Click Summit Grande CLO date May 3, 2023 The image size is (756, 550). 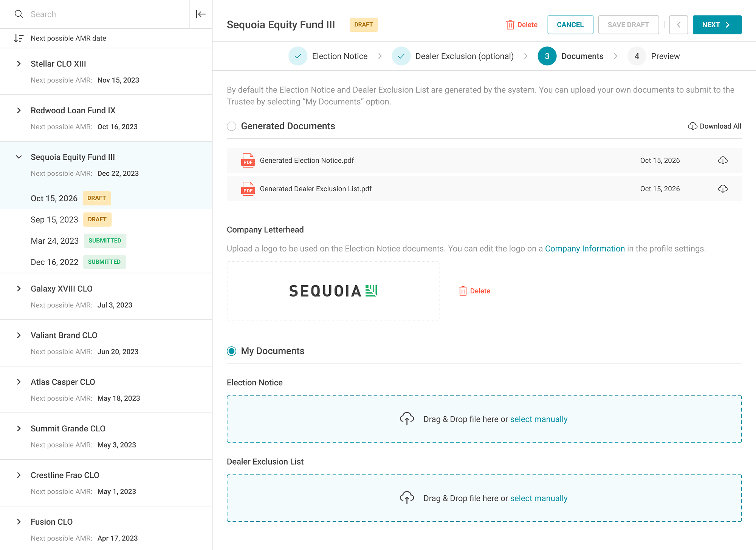coord(117,445)
